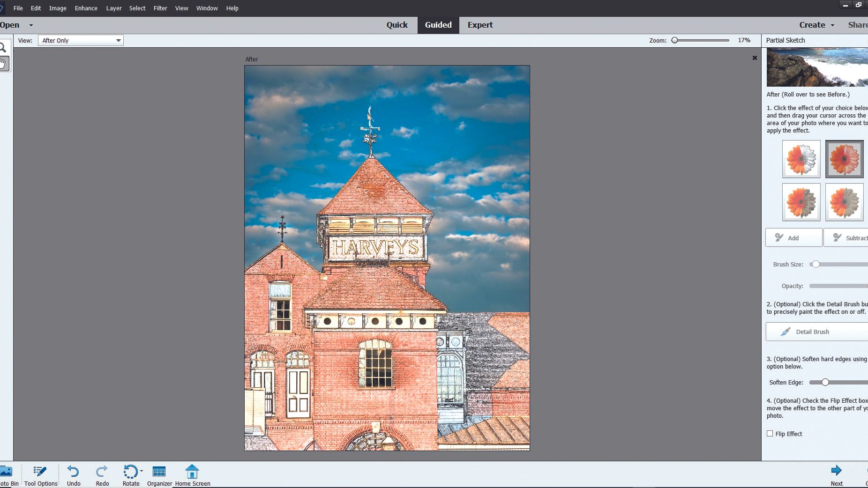Image resolution: width=868 pixels, height=488 pixels.
Task: Click the Share button
Action: pos(858,25)
